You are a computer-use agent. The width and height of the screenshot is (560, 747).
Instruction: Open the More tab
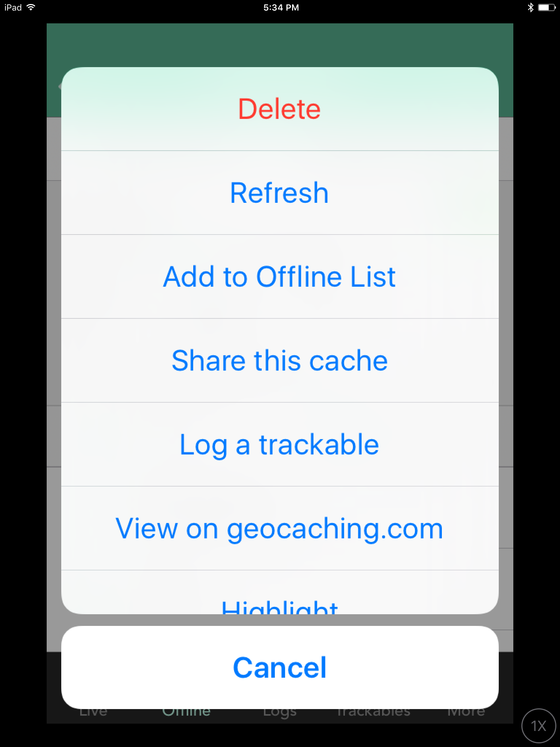(x=466, y=711)
